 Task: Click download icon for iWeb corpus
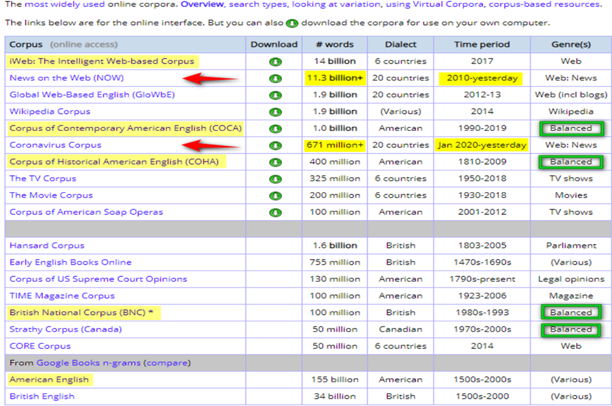click(x=274, y=61)
